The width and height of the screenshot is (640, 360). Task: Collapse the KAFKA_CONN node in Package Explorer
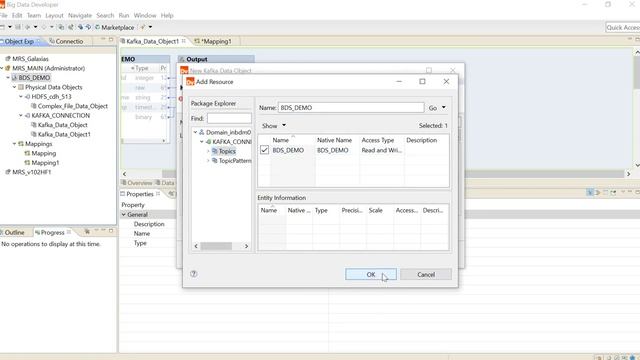point(202,142)
